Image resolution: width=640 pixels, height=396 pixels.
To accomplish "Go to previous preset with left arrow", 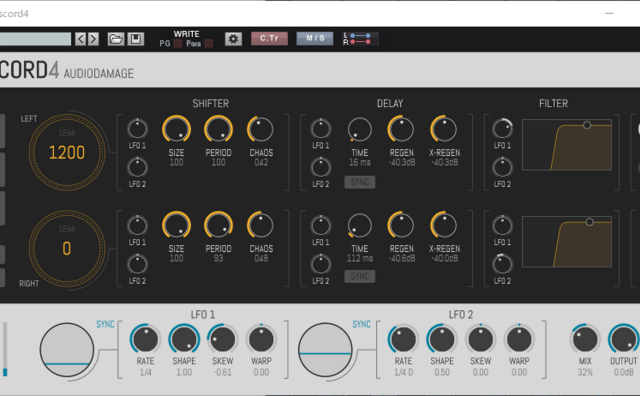I will pyautogui.click(x=80, y=39).
